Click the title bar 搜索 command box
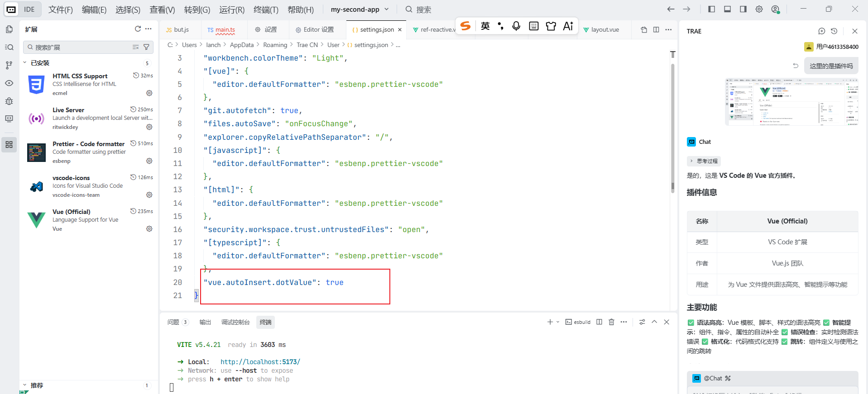This screenshot has width=868, height=394. [x=418, y=9]
